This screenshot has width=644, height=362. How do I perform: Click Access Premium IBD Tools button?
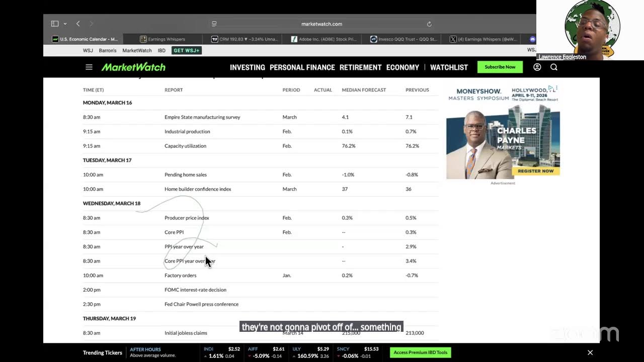pyautogui.click(x=420, y=352)
